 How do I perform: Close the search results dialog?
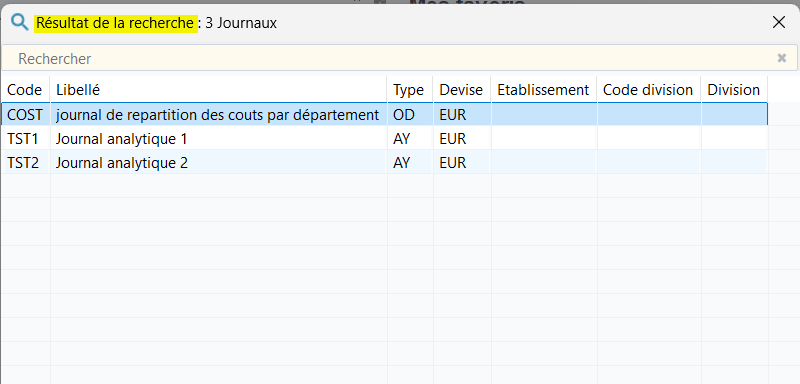click(779, 22)
